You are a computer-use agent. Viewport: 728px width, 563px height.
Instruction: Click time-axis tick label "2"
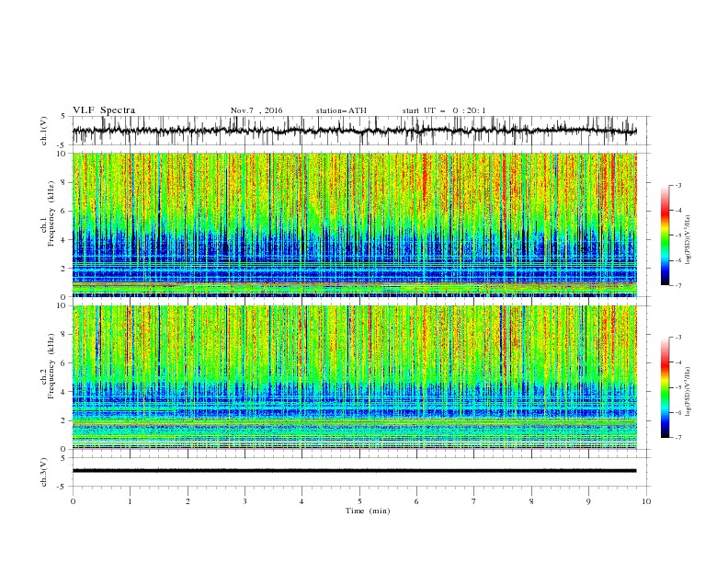tap(188, 501)
